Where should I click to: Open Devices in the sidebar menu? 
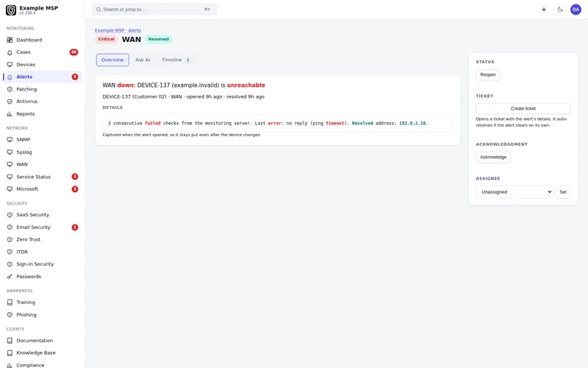tap(43, 65)
